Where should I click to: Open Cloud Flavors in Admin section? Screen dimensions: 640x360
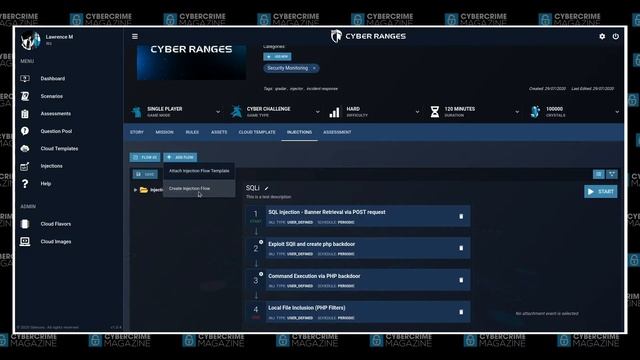[x=56, y=224]
